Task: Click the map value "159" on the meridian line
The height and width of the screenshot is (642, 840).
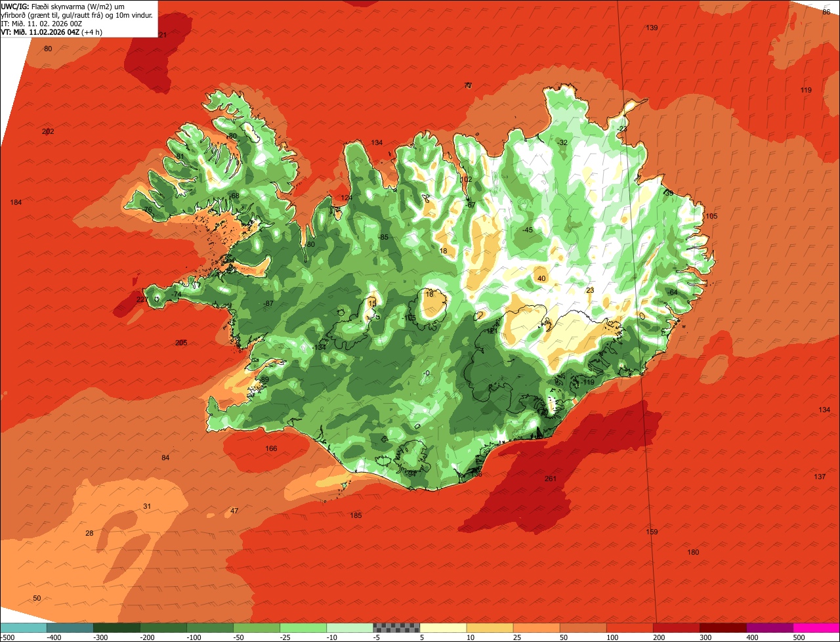Action: pyautogui.click(x=652, y=532)
